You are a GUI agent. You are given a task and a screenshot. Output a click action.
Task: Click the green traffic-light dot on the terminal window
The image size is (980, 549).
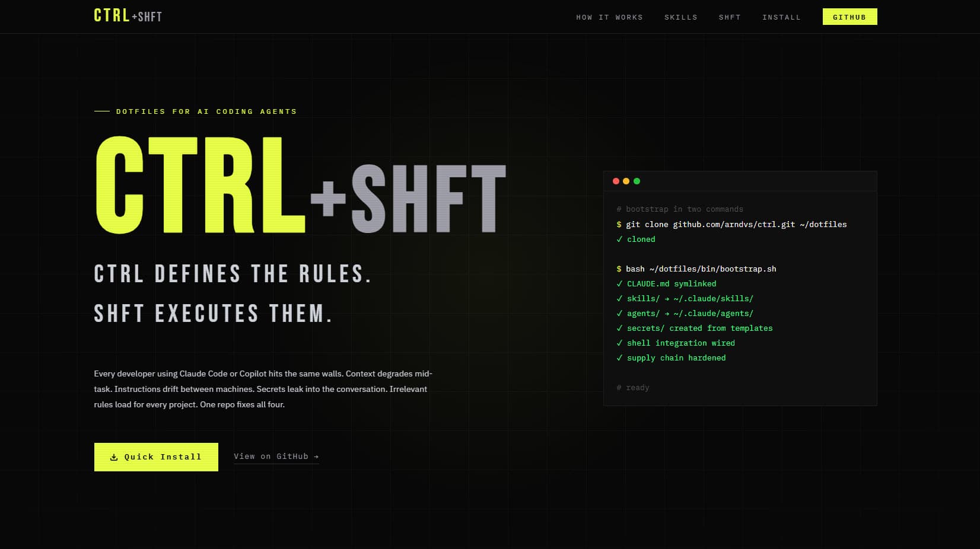click(637, 181)
